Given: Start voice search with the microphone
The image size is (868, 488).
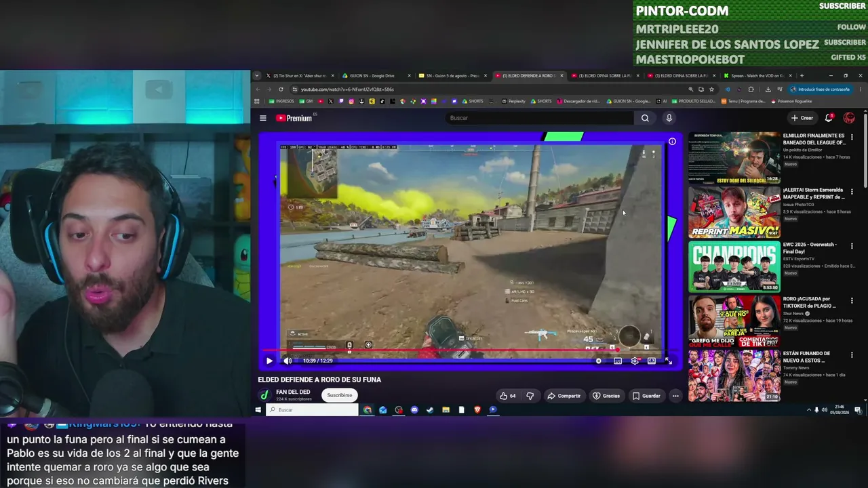Looking at the screenshot, I should [x=669, y=118].
